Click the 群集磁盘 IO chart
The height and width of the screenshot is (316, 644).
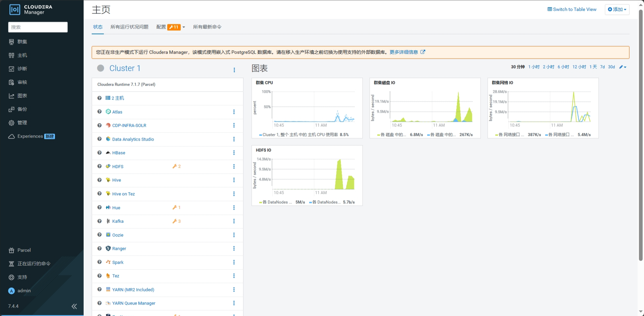pyautogui.click(x=425, y=108)
